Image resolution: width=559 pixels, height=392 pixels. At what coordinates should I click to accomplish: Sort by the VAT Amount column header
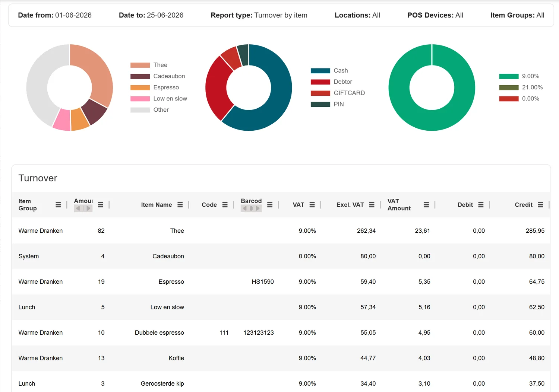399,205
